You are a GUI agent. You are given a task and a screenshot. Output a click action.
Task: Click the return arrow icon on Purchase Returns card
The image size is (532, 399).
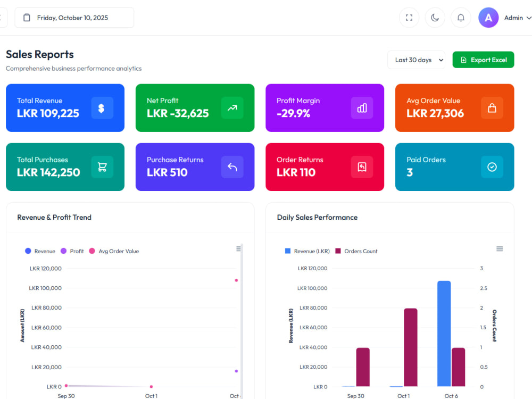(x=232, y=167)
